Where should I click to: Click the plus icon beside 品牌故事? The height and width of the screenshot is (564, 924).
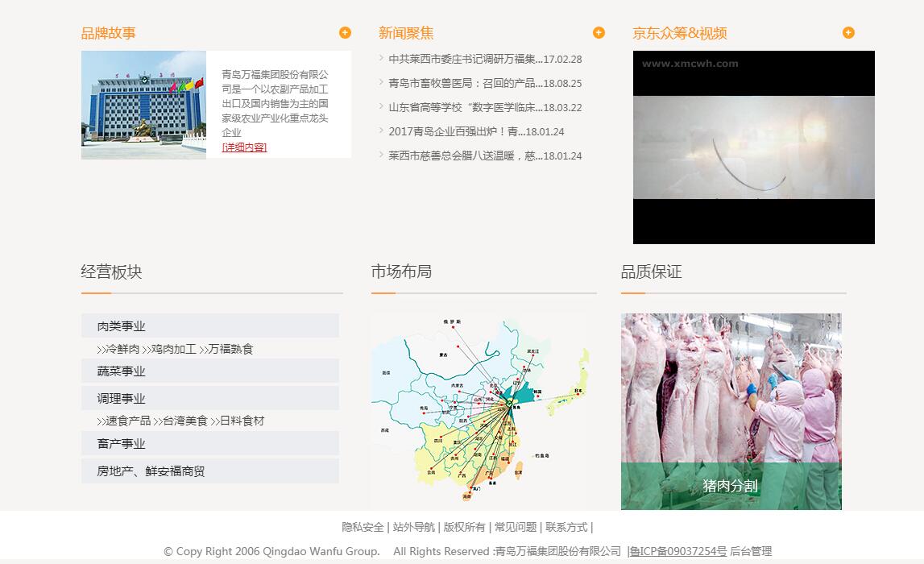(x=345, y=32)
